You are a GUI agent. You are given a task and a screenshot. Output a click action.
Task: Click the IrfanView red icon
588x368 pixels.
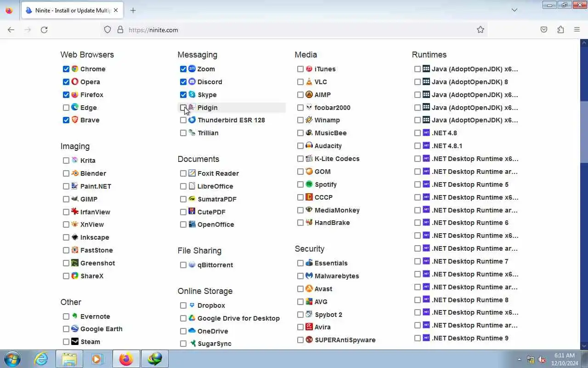click(75, 212)
